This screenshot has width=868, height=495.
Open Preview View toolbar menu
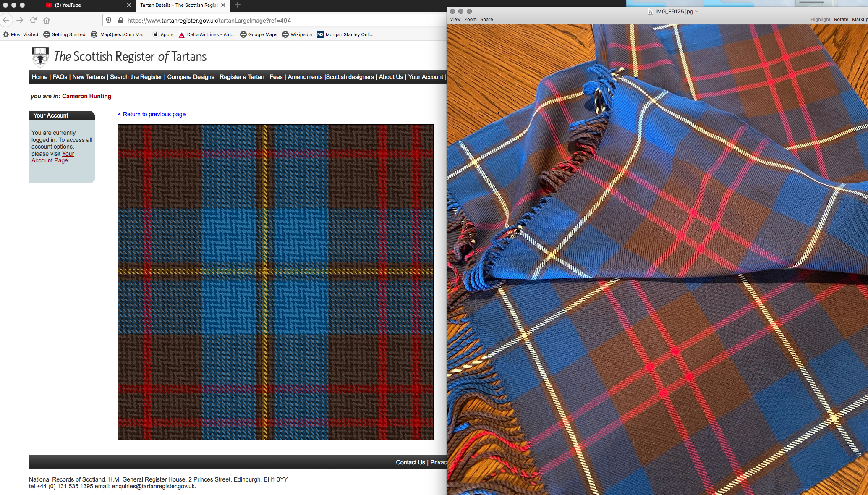coord(455,19)
